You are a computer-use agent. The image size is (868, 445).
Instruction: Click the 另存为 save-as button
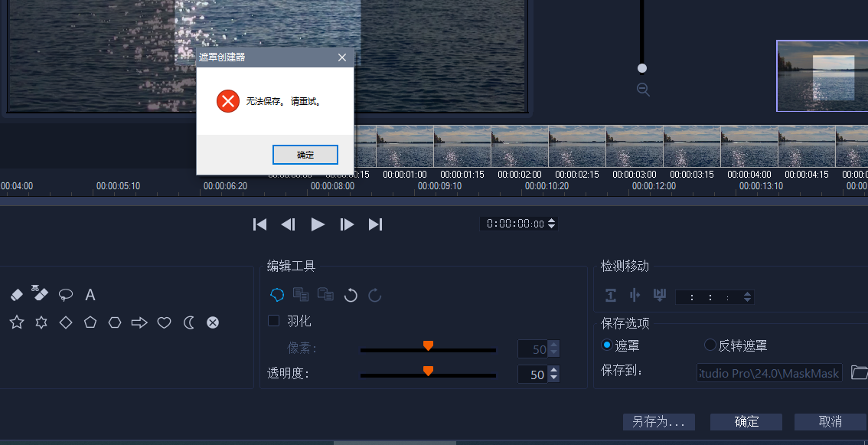click(658, 422)
